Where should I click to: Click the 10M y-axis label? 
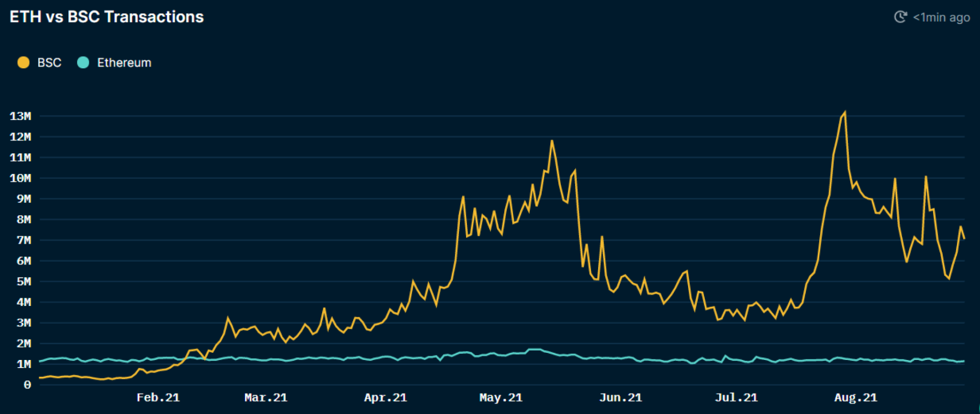[x=20, y=178]
